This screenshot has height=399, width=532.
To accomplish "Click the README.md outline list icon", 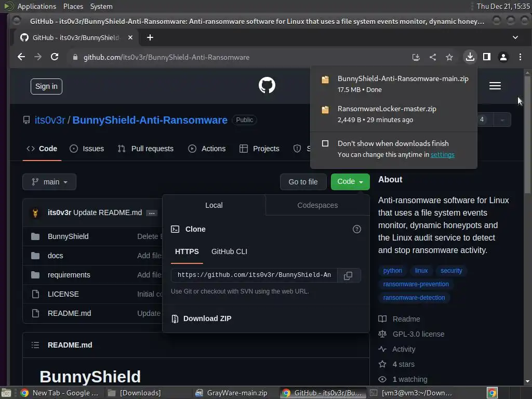I will pos(35,345).
